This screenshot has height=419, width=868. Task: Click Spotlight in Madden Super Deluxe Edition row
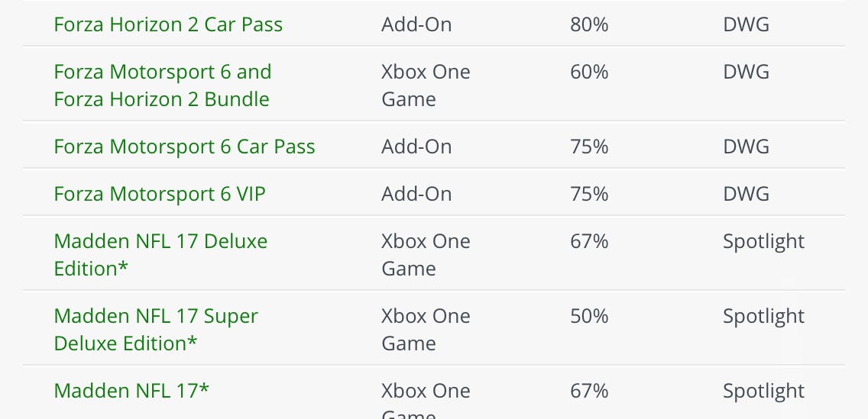tap(763, 316)
